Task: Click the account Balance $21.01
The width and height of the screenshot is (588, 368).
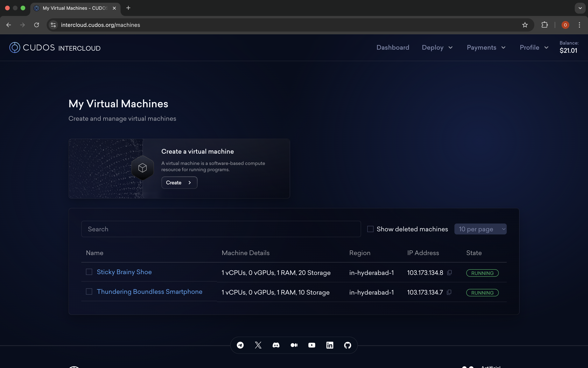Action: pos(569,47)
